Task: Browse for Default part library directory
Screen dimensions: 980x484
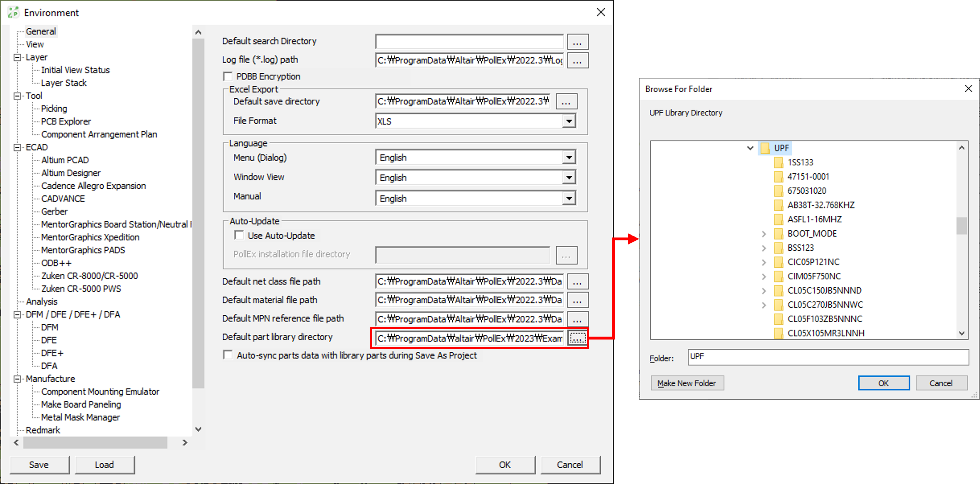Action: (x=577, y=338)
